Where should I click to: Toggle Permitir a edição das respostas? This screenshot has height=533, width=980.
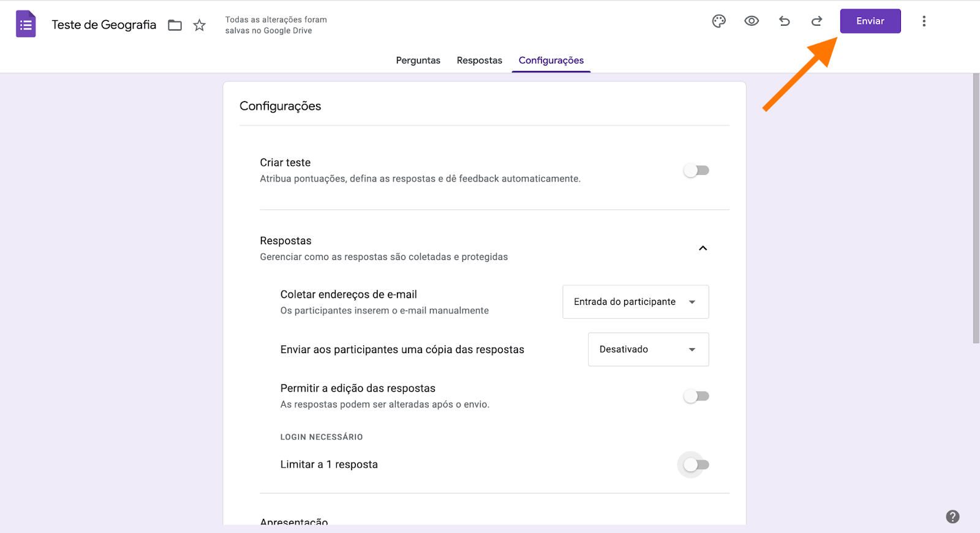tap(696, 397)
